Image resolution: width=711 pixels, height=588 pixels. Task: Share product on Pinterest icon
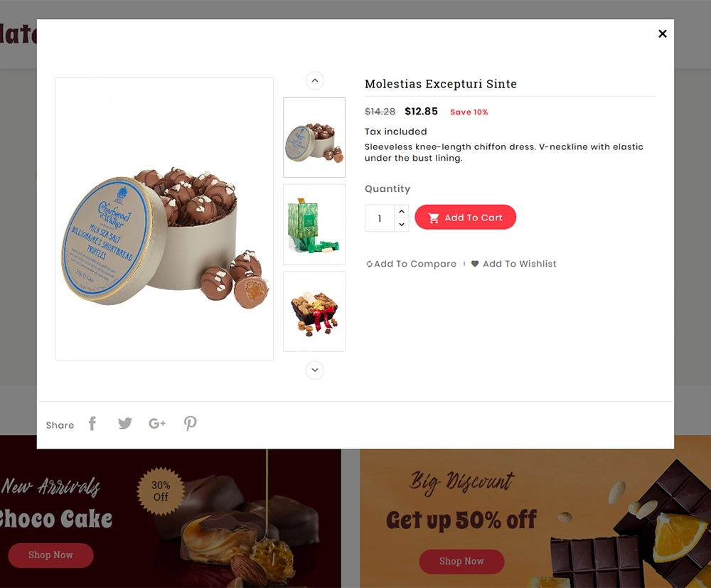pyautogui.click(x=190, y=424)
